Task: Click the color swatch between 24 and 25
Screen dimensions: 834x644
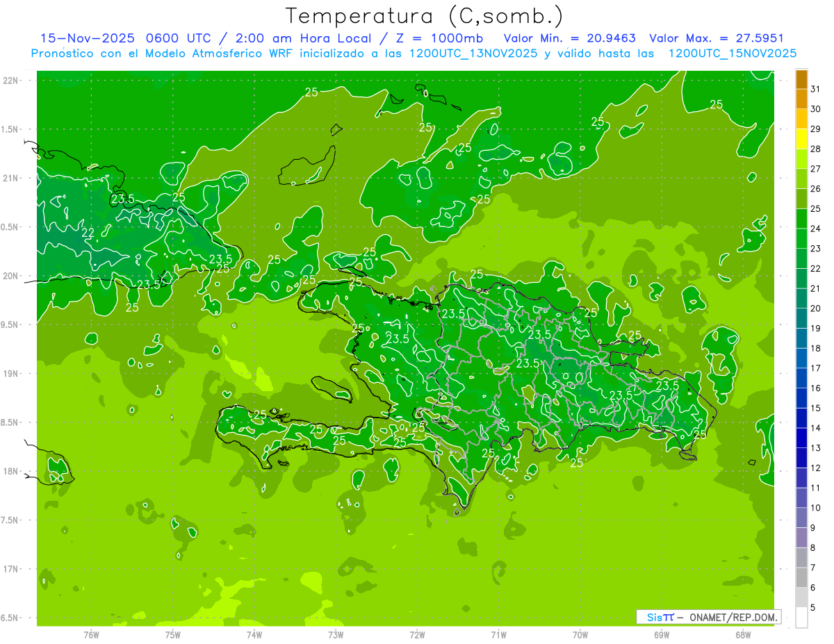Action: click(801, 218)
